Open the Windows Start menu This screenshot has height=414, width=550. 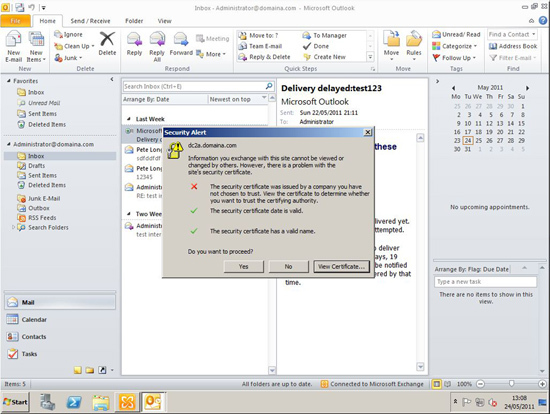pyautogui.click(x=15, y=402)
